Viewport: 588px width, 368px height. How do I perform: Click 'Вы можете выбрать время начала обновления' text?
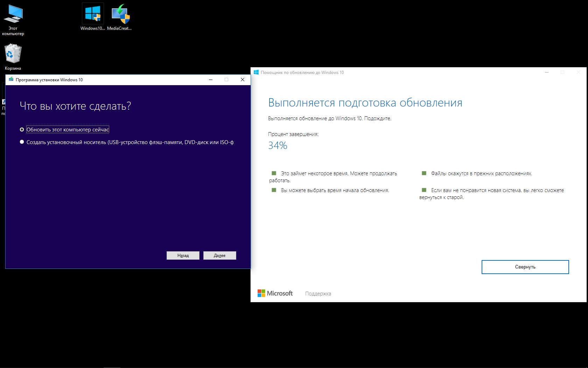(x=335, y=190)
